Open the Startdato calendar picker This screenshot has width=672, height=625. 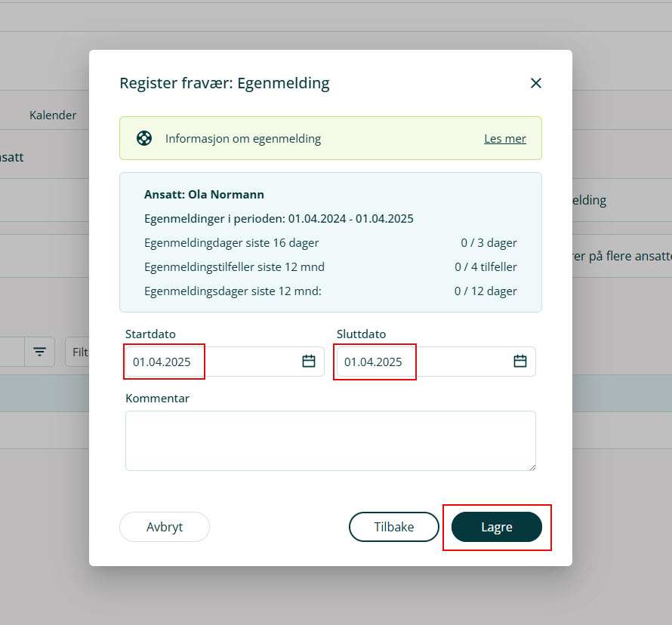click(x=309, y=362)
